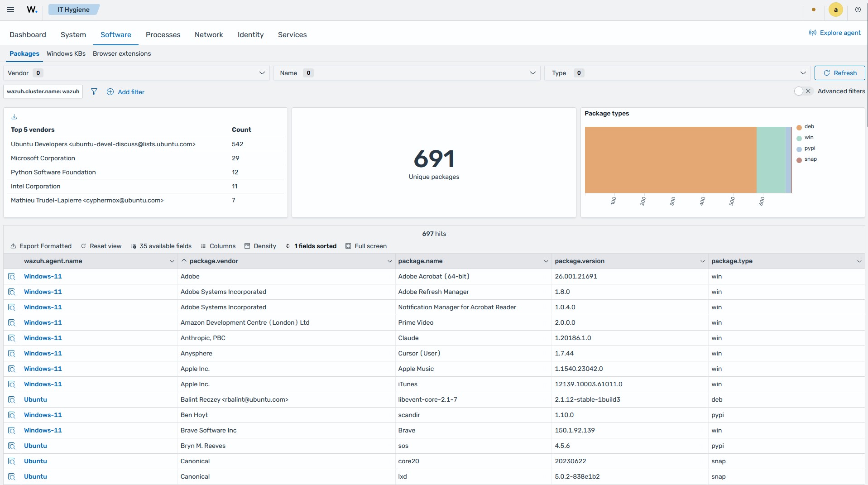Click the orange deb bar segment
This screenshot has height=485, width=868.
(x=671, y=160)
